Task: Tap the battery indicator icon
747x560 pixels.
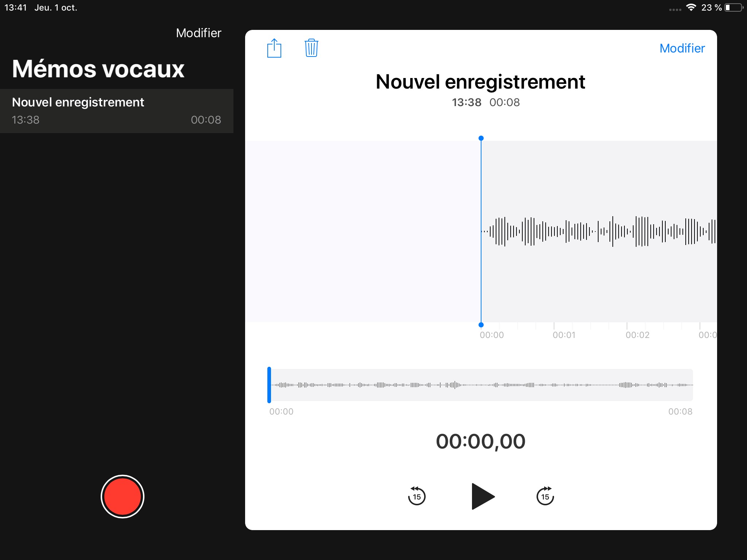Action: tap(734, 8)
